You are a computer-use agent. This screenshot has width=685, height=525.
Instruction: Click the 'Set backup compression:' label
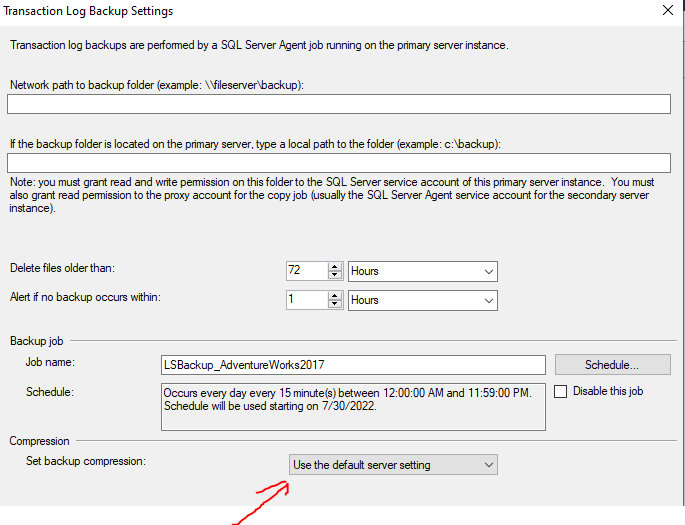(x=86, y=461)
